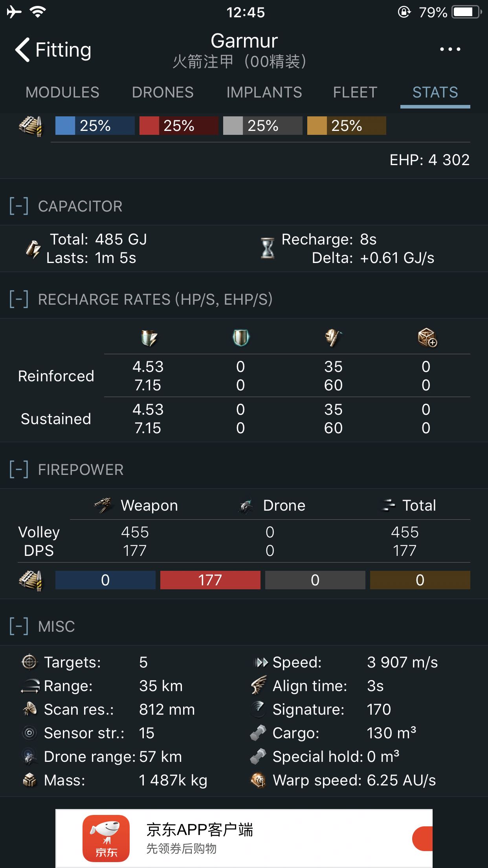Go to the IMPLANTS tab
Screen dimensions: 488x868
(264, 92)
